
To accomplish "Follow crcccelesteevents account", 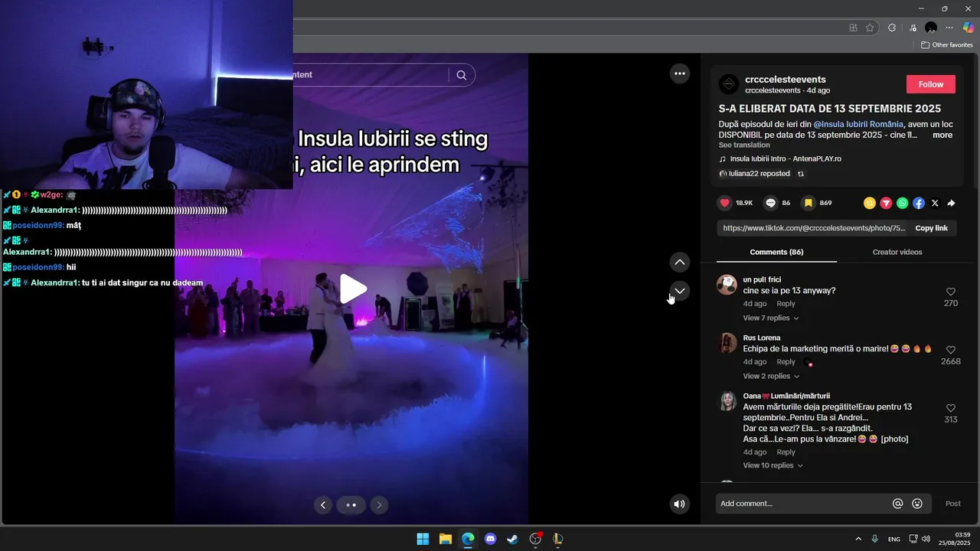I will (x=931, y=84).
